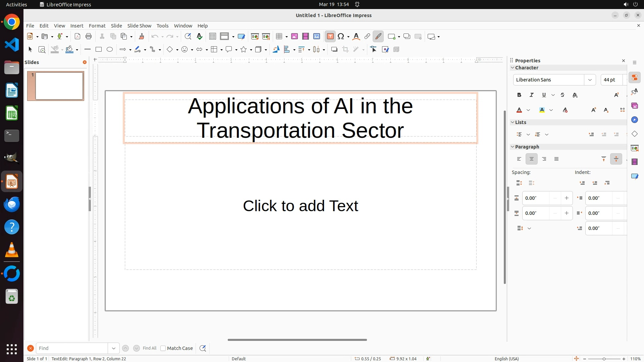Toggle Italic formatting in sidebar
This screenshot has width=644, height=362.
(532, 95)
